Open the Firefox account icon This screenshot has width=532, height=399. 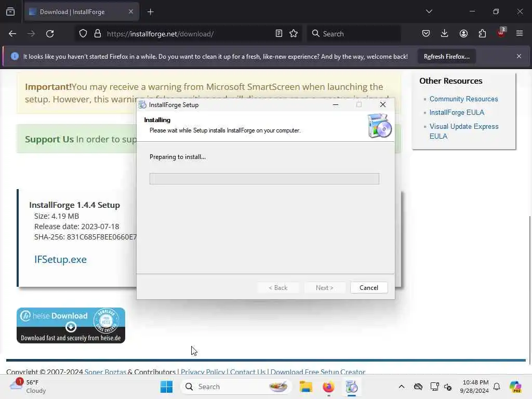[x=463, y=34]
